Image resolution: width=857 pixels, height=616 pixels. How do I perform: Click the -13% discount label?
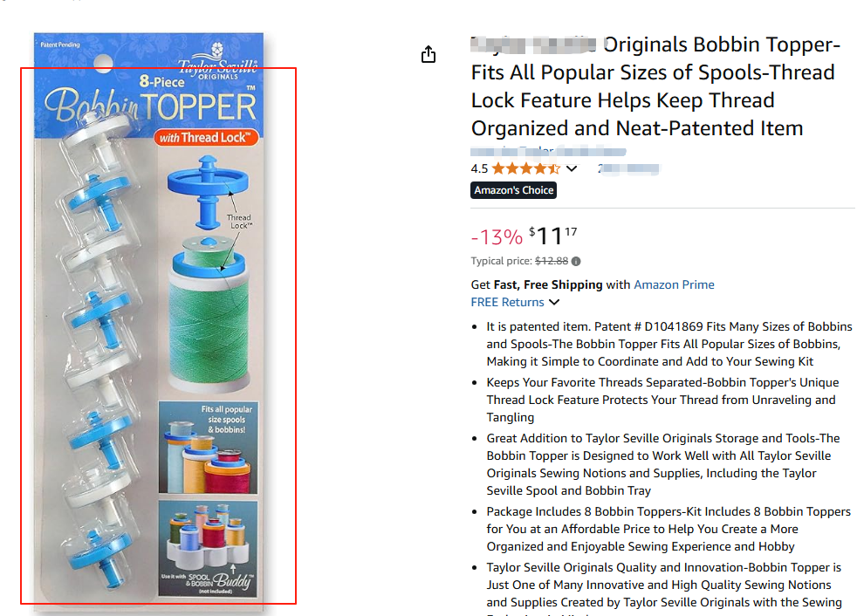(x=497, y=237)
